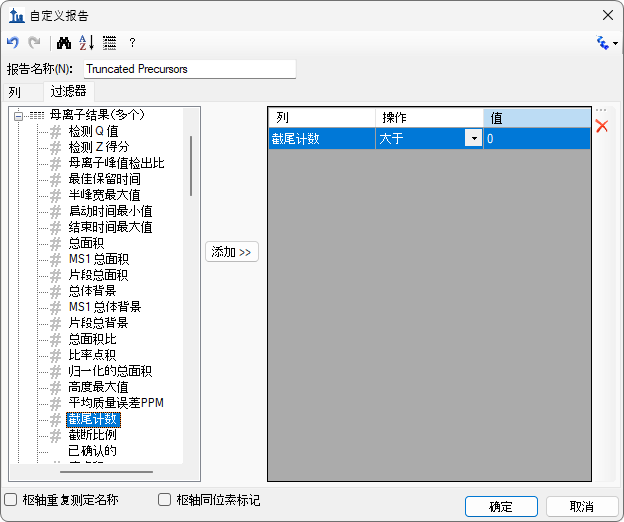Click the undo arrow icon
Viewport: 624px width, 522px height.
[x=13, y=43]
